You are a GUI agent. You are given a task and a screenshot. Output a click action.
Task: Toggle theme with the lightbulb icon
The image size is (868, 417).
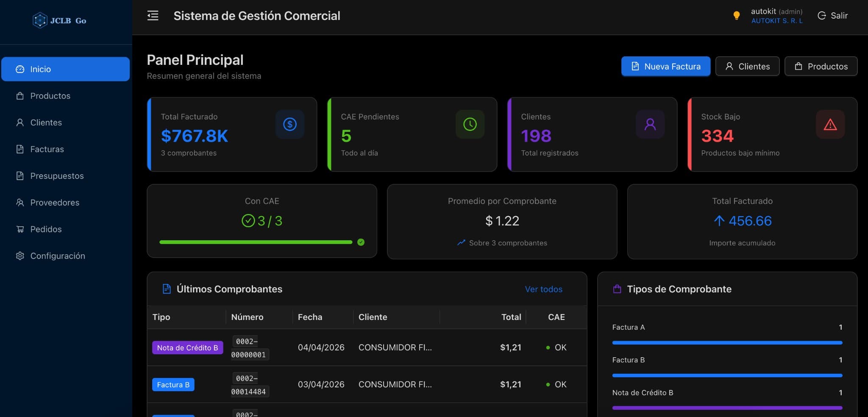[x=737, y=16]
